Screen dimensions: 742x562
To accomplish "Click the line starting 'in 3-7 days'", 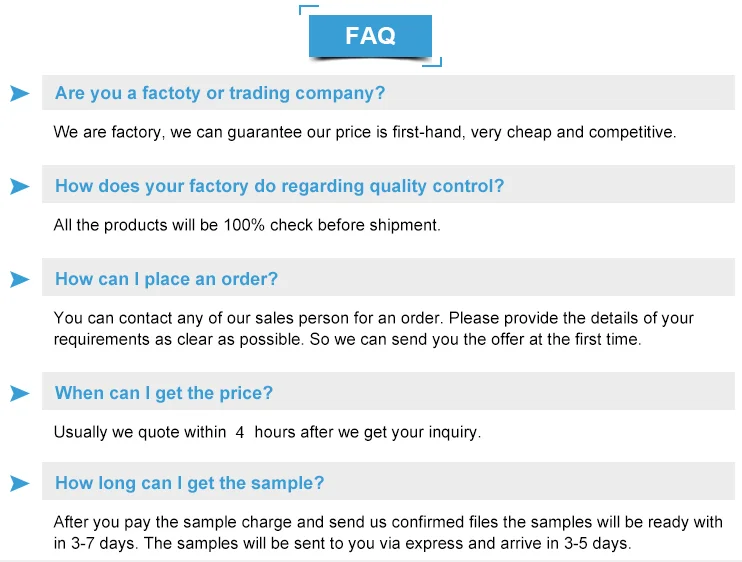I will pyautogui.click(x=342, y=543).
